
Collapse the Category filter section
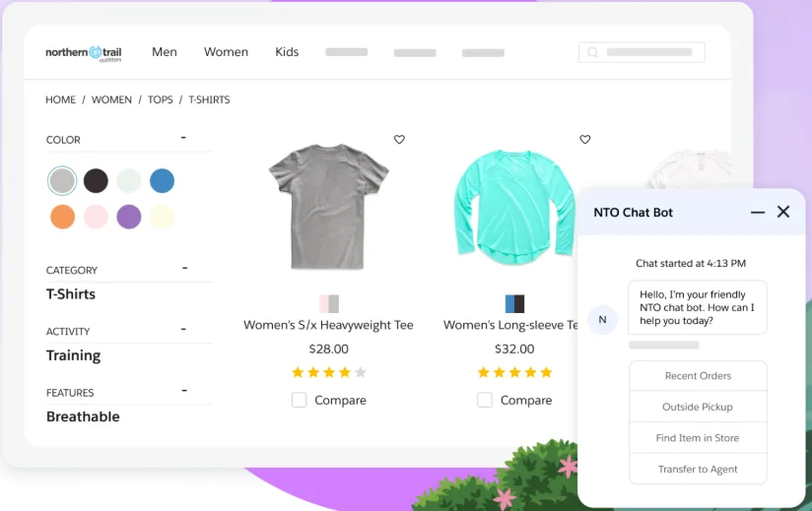183,268
